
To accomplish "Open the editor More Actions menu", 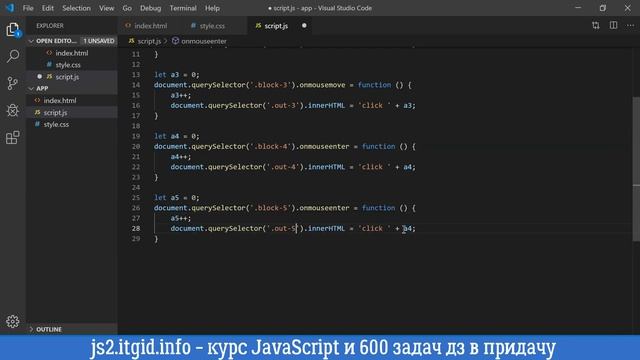I will point(630,25).
